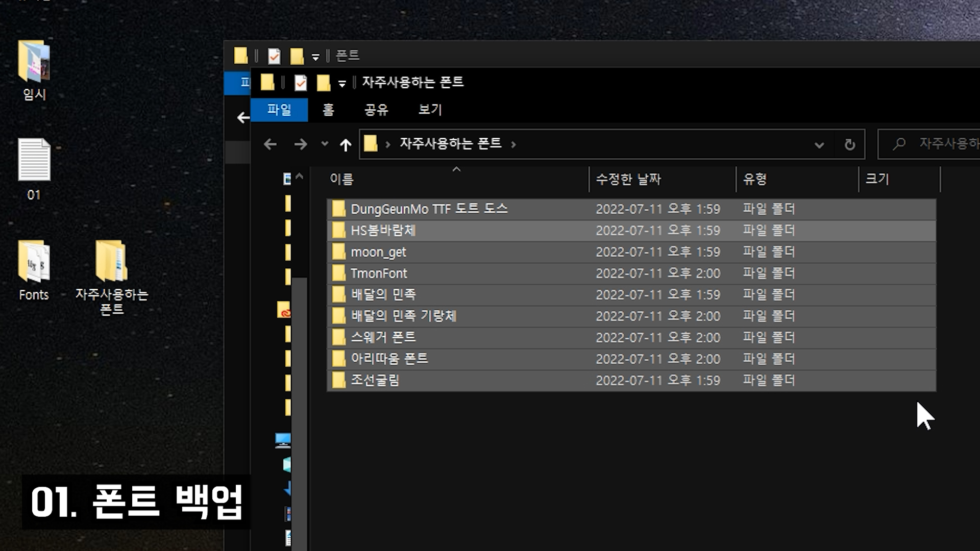Open the 공유 ribbon tab
The image size is (980, 551).
376,110
